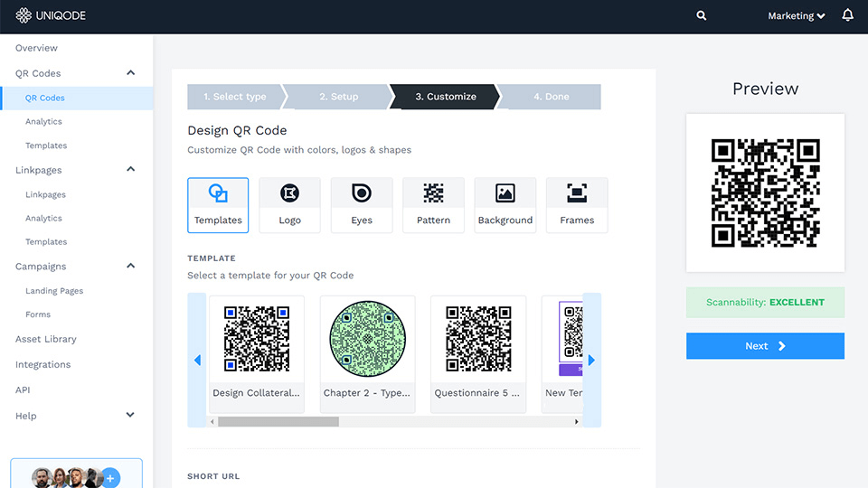Open Integrations in the sidebar
The height and width of the screenshot is (488, 868).
click(x=43, y=364)
